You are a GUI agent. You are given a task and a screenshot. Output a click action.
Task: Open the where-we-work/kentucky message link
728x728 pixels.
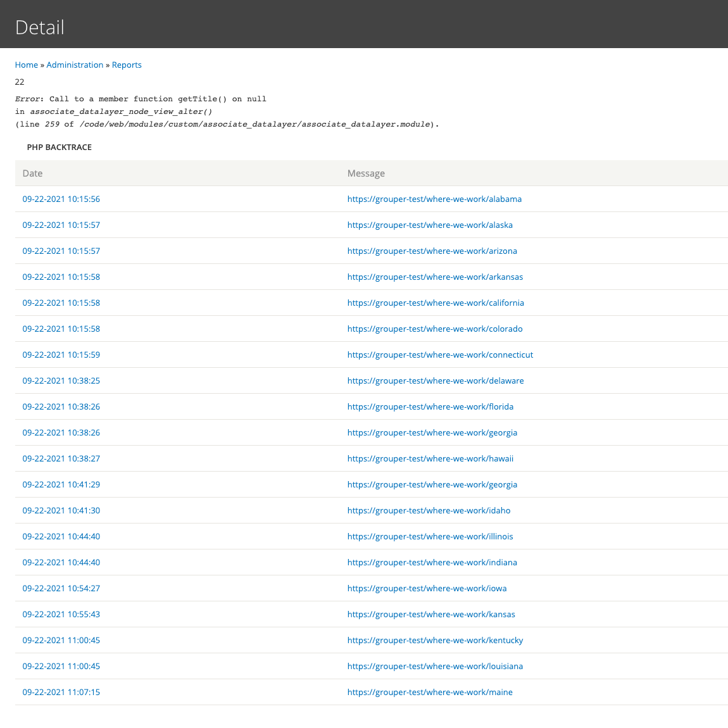pos(435,641)
